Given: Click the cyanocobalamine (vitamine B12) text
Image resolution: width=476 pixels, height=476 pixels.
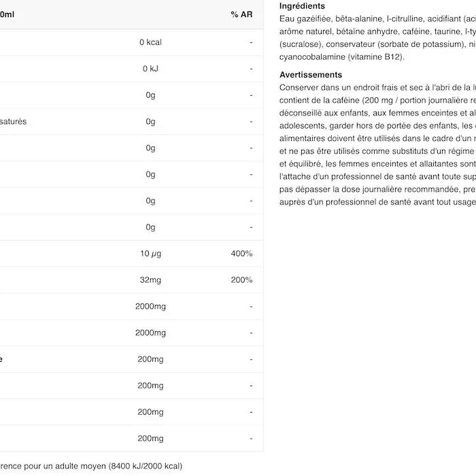Looking at the screenshot, I should click(342, 57).
